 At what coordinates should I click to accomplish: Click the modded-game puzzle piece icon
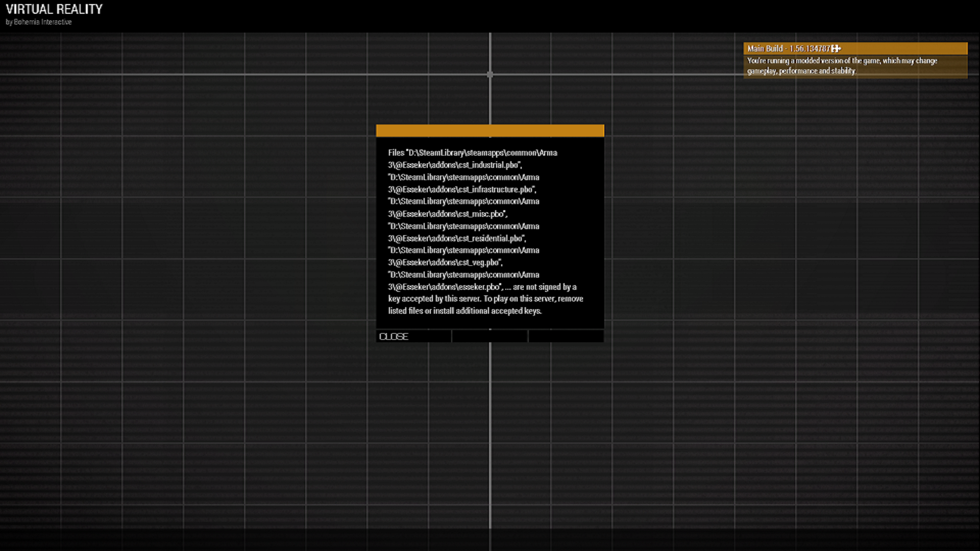(836, 48)
